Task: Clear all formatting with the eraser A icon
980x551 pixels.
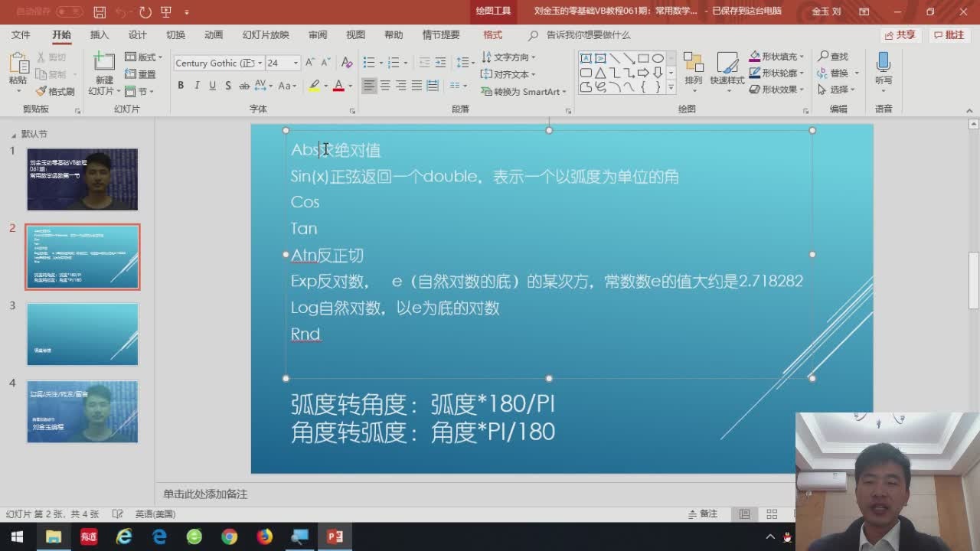Action: coord(347,63)
